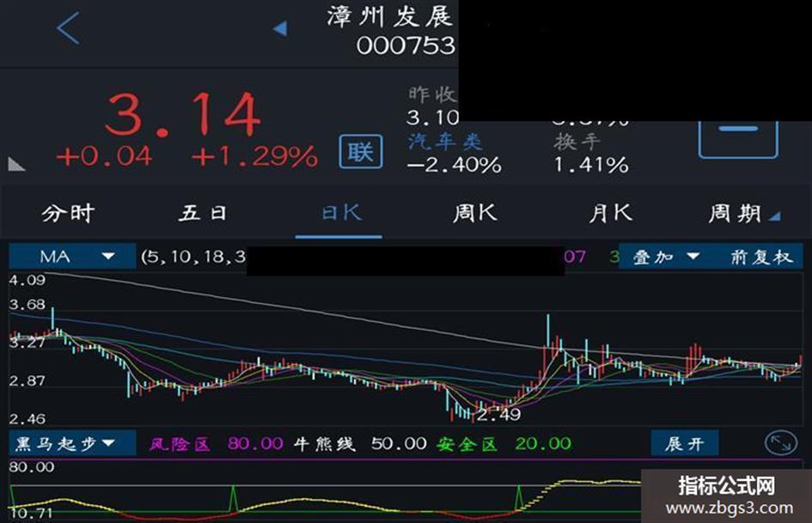Tap the low-price label 2.49 on the chart
This screenshot has width=812, height=523.
(498, 414)
